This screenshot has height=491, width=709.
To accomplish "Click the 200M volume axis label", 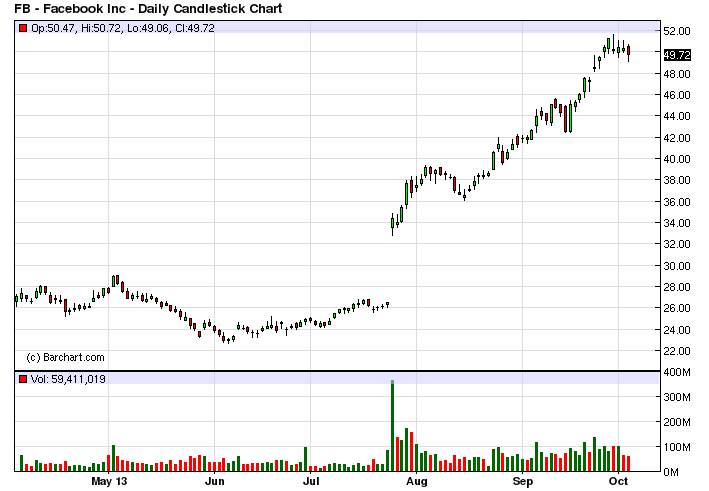I will 677,422.
